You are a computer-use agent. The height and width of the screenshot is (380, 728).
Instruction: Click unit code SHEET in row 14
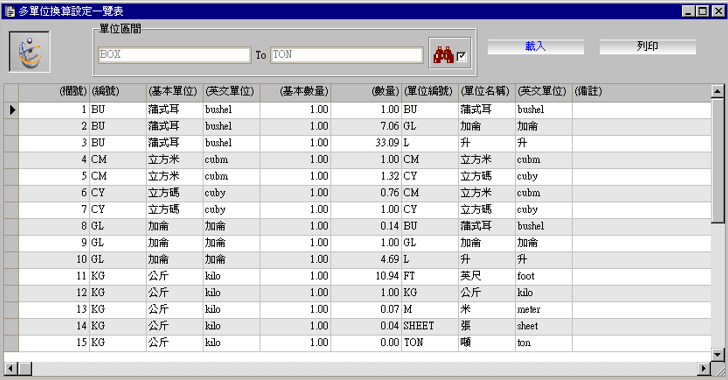click(x=429, y=326)
